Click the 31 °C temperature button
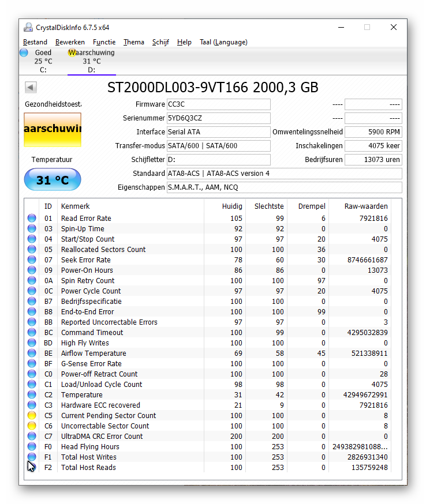Viewport: 426px width, 504px height. coord(53,180)
